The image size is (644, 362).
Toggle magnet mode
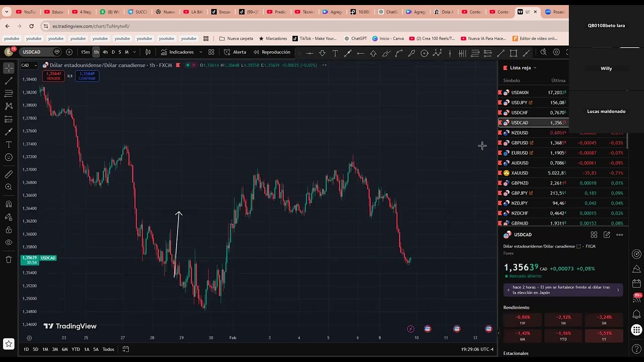click(9, 204)
